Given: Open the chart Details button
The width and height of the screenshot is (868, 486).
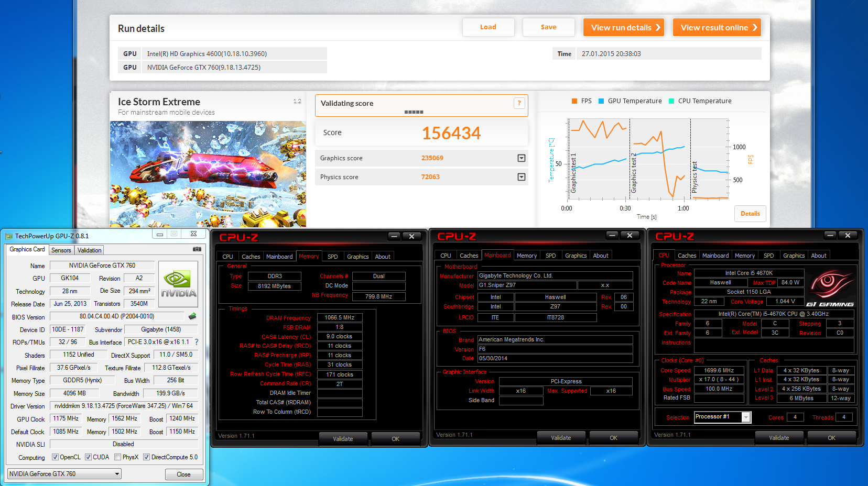Looking at the screenshot, I should pyautogui.click(x=750, y=214).
